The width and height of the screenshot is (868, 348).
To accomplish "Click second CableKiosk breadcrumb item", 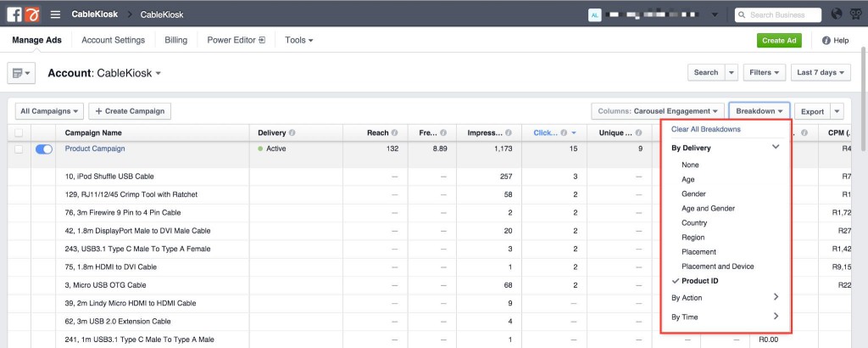I will click(162, 15).
